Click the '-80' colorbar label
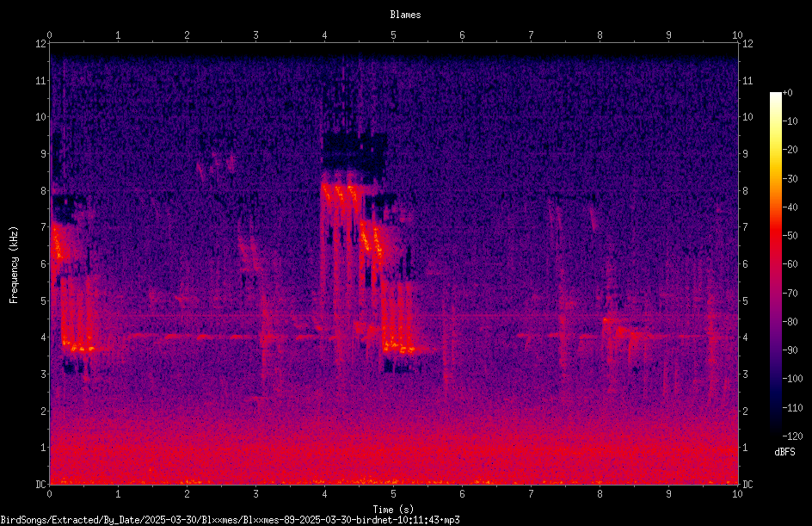Image resolution: width=812 pixels, height=526 pixels. 790,322
